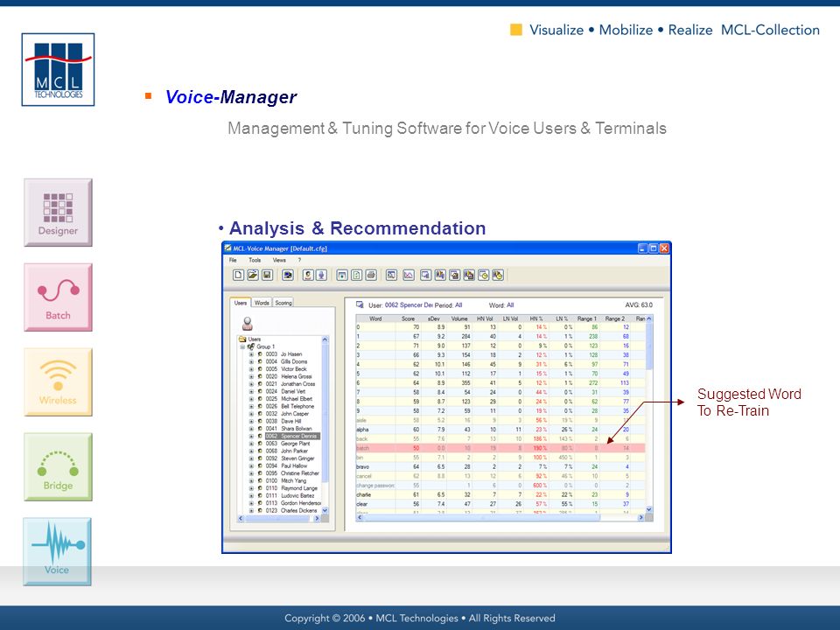The width and height of the screenshot is (840, 630).
Task: Click the Open folder toolbar icon
Action: click(x=252, y=276)
